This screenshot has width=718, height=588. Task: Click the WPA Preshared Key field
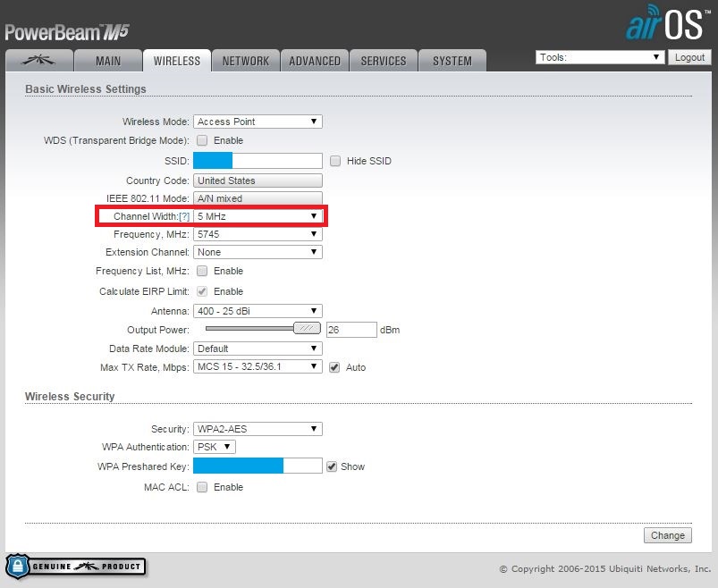(x=258, y=466)
